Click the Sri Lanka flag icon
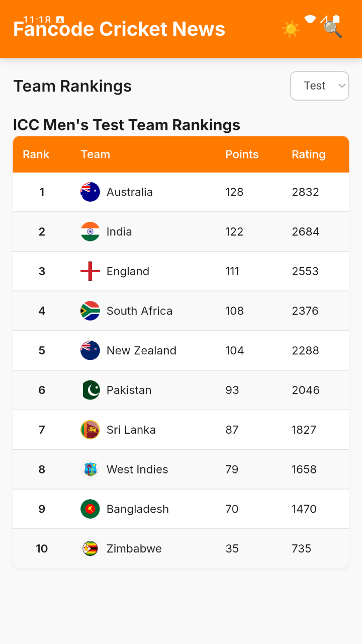Viewport: 362px width, 644px height. point(90,430)
